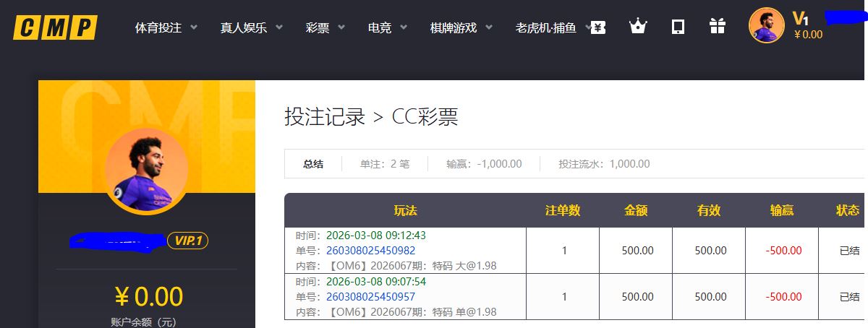Image resolution: width=868 pixels, height=328 pixels.
Task: Open order number 260308025450982
Action: point(371,250)
